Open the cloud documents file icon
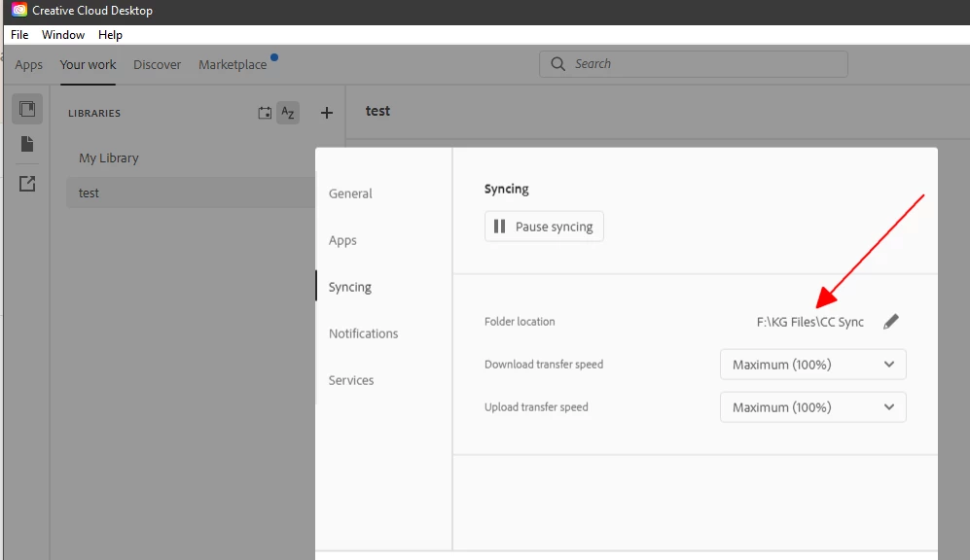The width and height of the screenshot is (970, 560). click(x=26, y=144)
